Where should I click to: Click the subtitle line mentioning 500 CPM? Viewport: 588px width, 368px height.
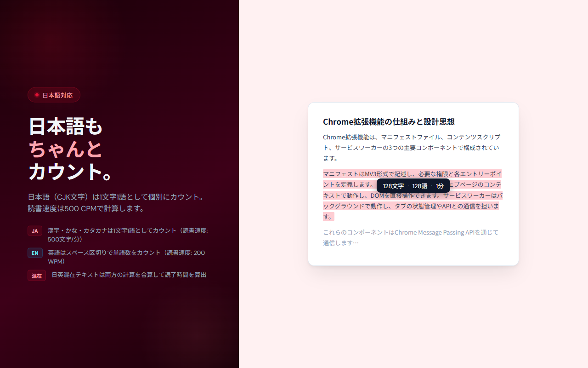[86, 208]
